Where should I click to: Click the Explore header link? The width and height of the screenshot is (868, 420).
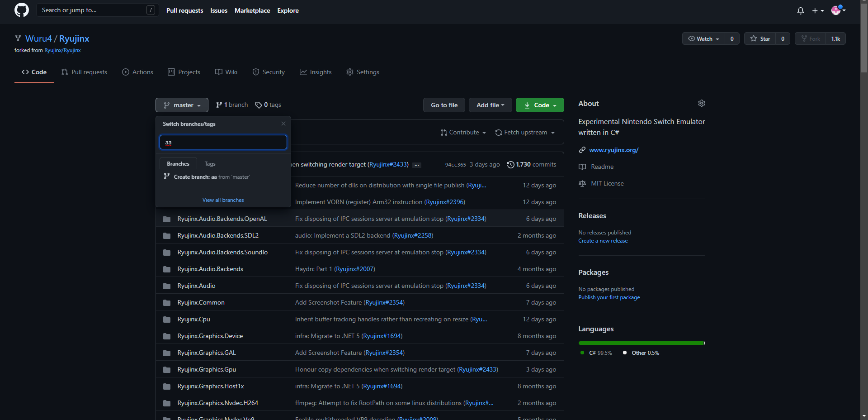click(x=288, y=10)
